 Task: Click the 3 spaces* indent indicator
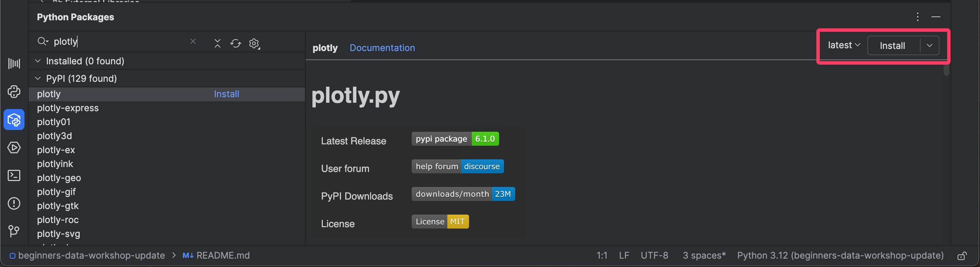tap(704, 255)
